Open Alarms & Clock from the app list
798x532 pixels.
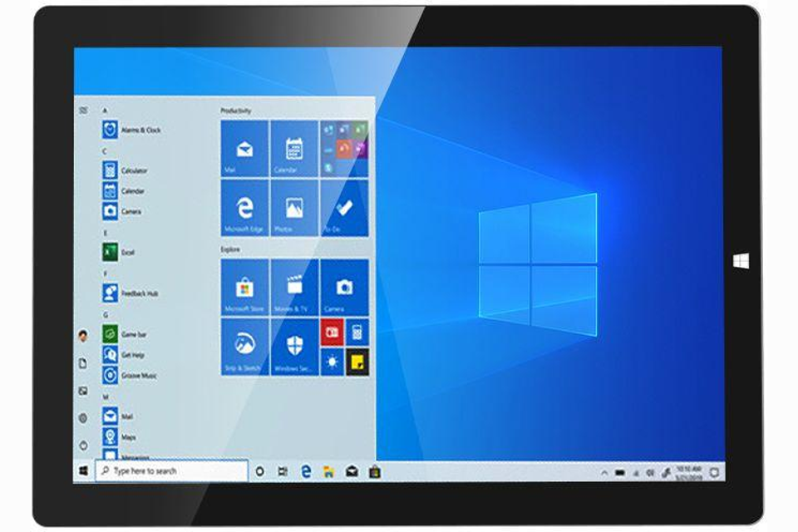[132, 130]
